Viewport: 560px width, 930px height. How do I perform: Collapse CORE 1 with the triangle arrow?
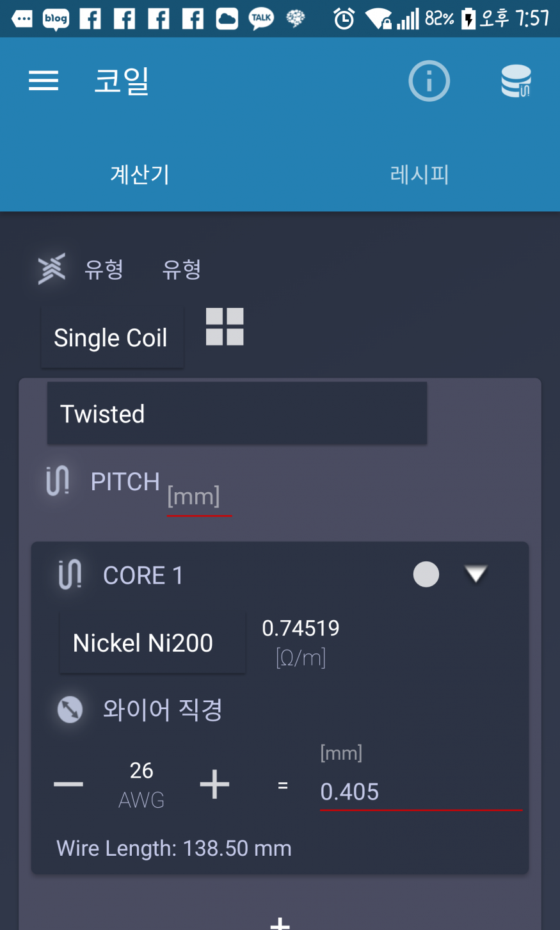(476, 574)
